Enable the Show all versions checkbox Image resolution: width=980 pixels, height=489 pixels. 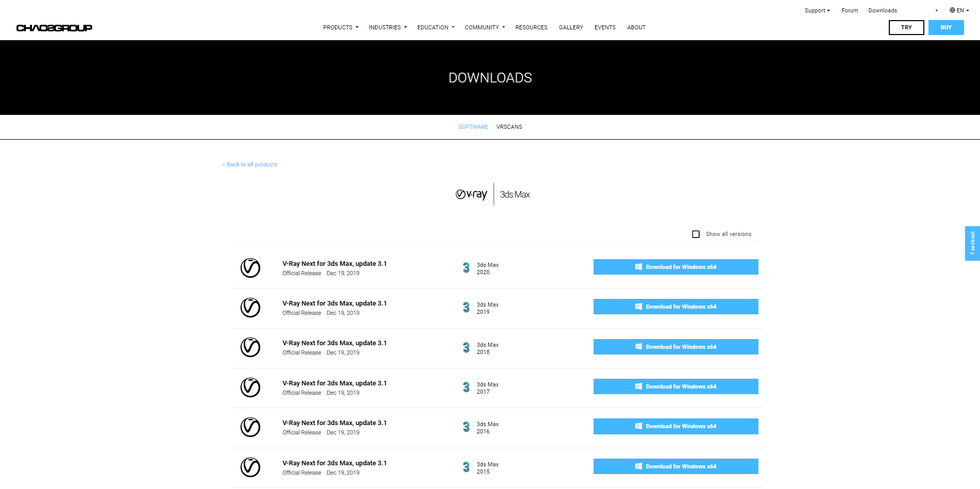point(696,234)
